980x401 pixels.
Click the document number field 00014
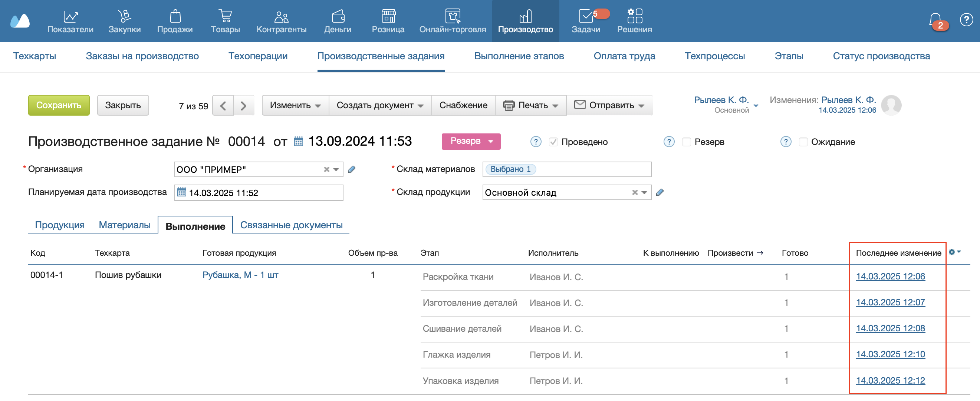[x=247, y=142]
